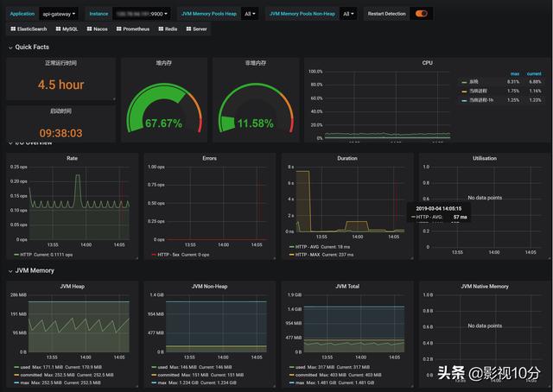Open the JVM Native Memory panel title menu

point(485,287)
